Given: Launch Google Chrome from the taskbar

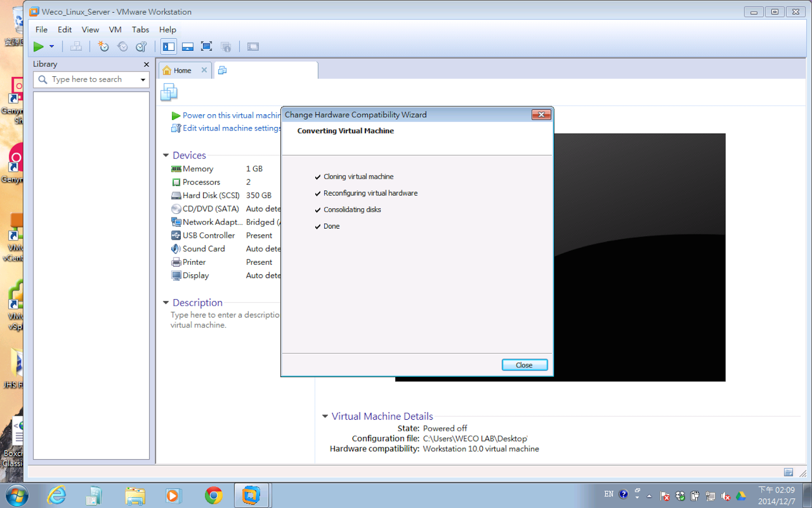Looking at the screenshot, I should coord(213,495).
